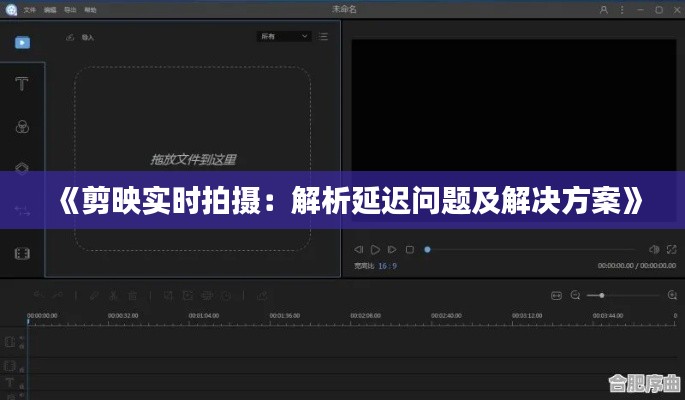Viewport: 685px width, 400px height.
Task: Step to the previous frame
Action: coord(359,249)
